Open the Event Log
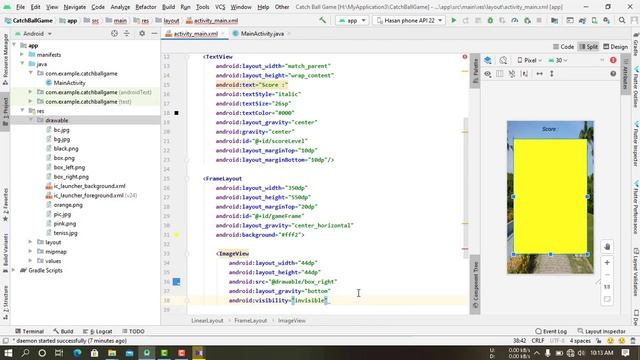 (551, 331)
